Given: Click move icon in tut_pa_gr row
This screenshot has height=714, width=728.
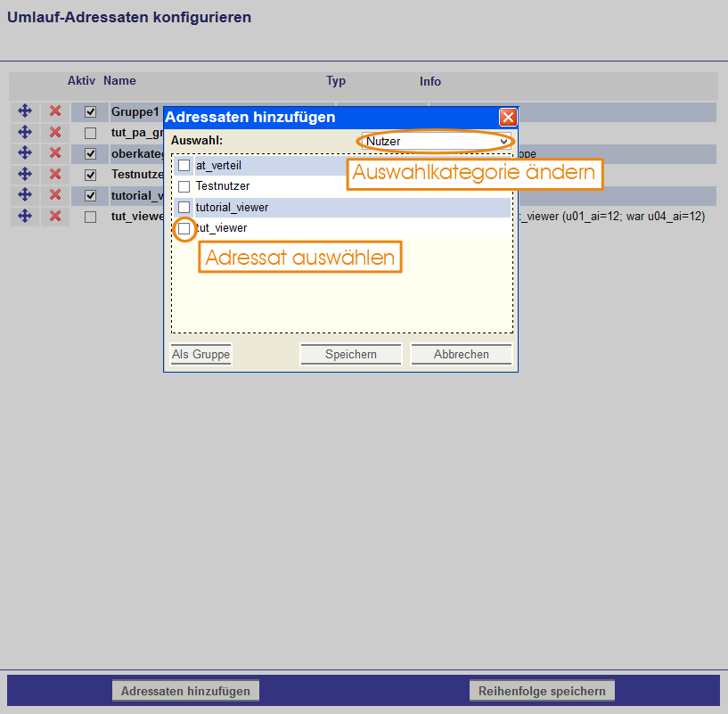Looking at the screenshot, I should [x=25, y=132].
